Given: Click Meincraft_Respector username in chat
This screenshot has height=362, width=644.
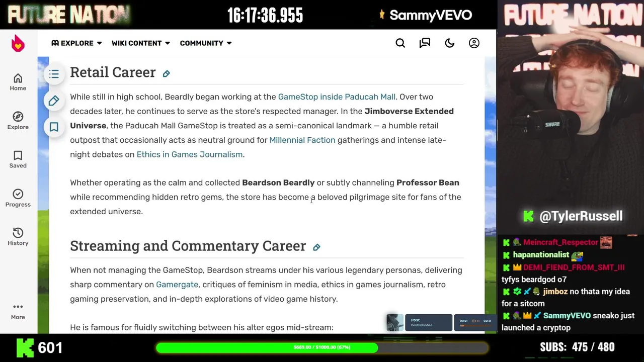Looking at the screenshot, I should [560, 242].
